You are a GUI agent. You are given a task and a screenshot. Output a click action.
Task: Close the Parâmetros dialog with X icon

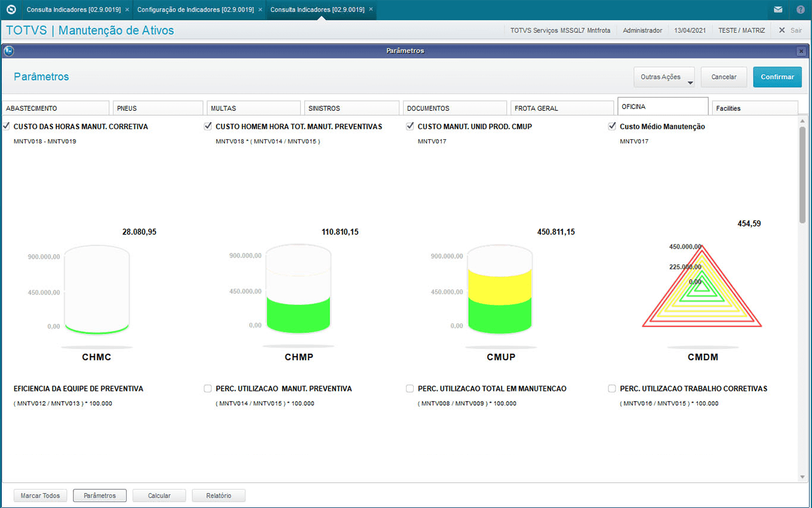point(801,51)
